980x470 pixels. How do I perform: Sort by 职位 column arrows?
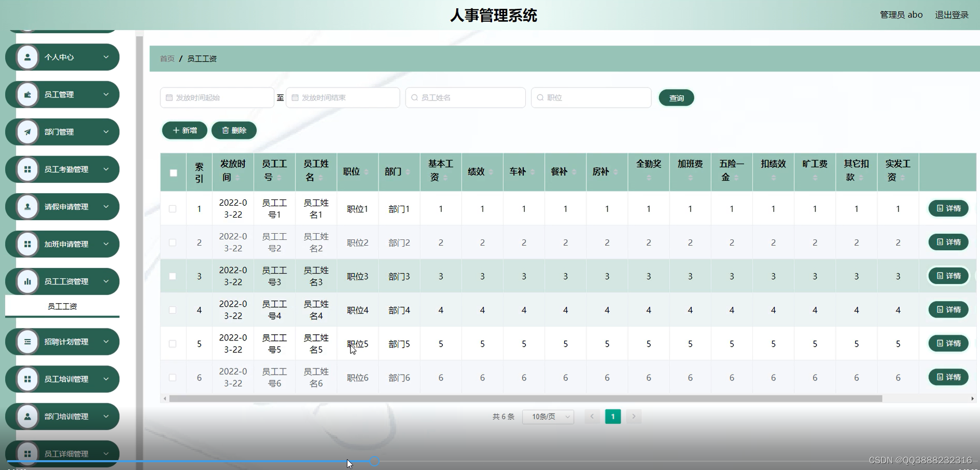366,172
